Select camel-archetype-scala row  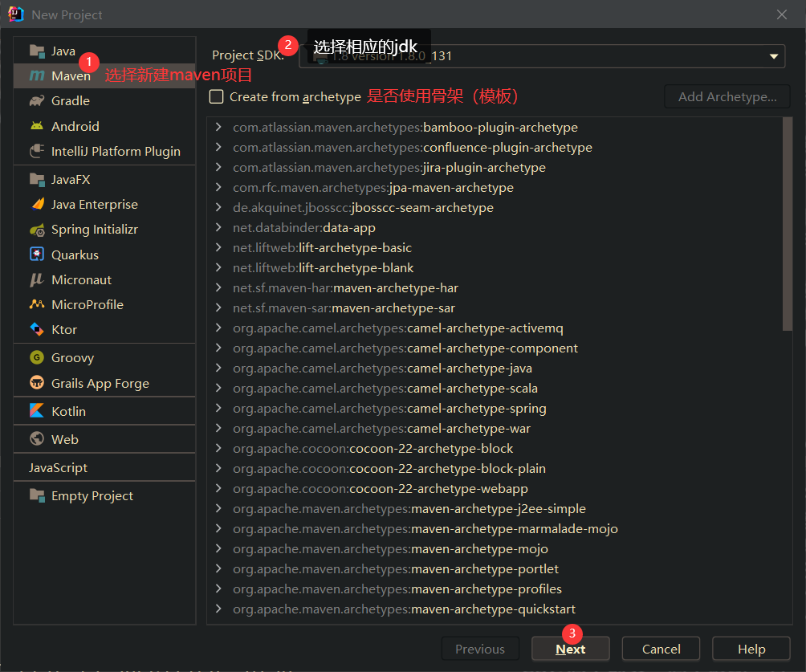point(495,388)
